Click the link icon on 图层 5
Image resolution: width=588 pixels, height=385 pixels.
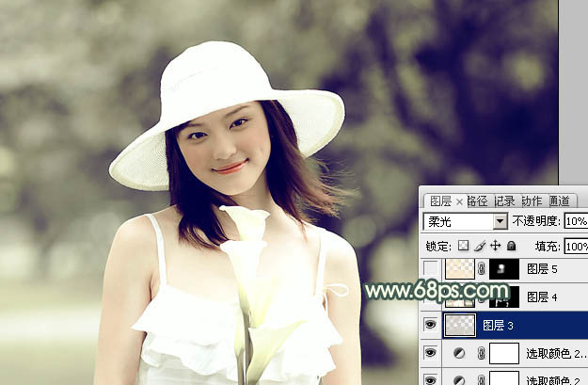tap(480, 269)
